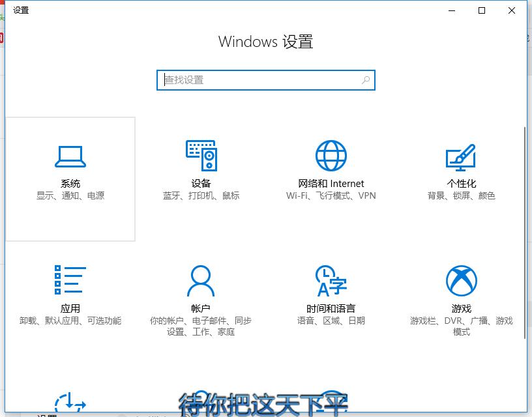
Task: Open 帐户 settings via the person icon
Action: (x=200, y=280)
